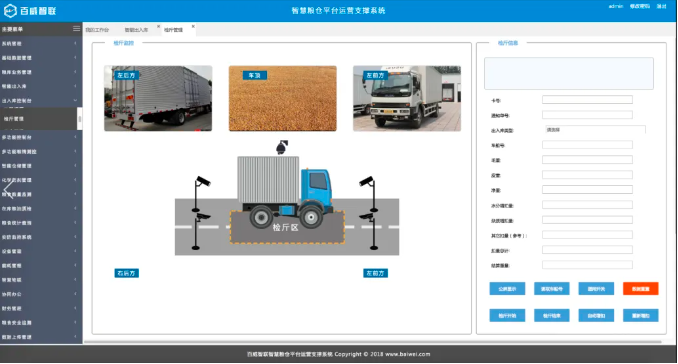Collapse the 出入库控制台 sidebar menu

pos(41,101)
